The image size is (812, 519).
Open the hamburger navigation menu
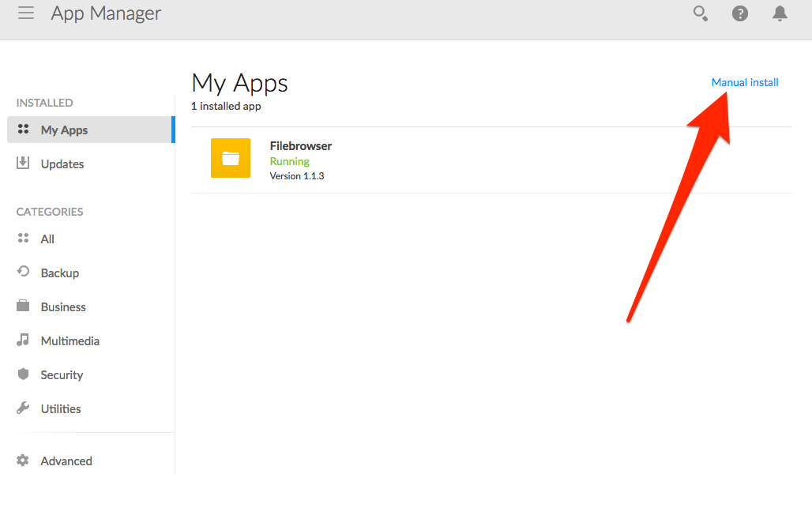26,13
